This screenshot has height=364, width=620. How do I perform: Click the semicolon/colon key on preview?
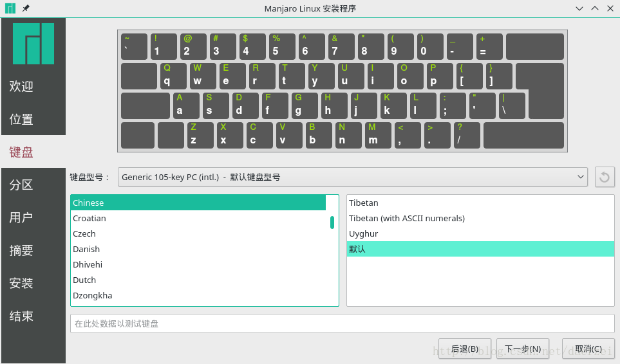pos(453,106)
